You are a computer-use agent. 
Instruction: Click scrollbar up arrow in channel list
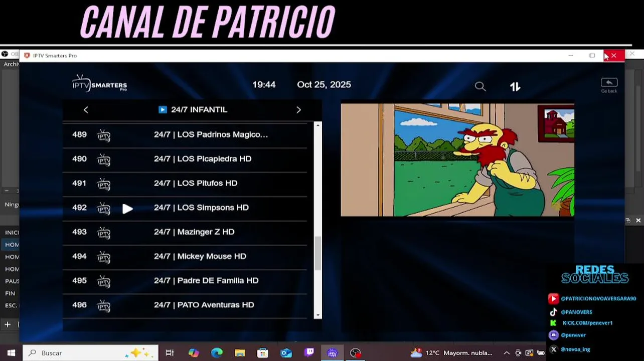click(x=317, y=124)
